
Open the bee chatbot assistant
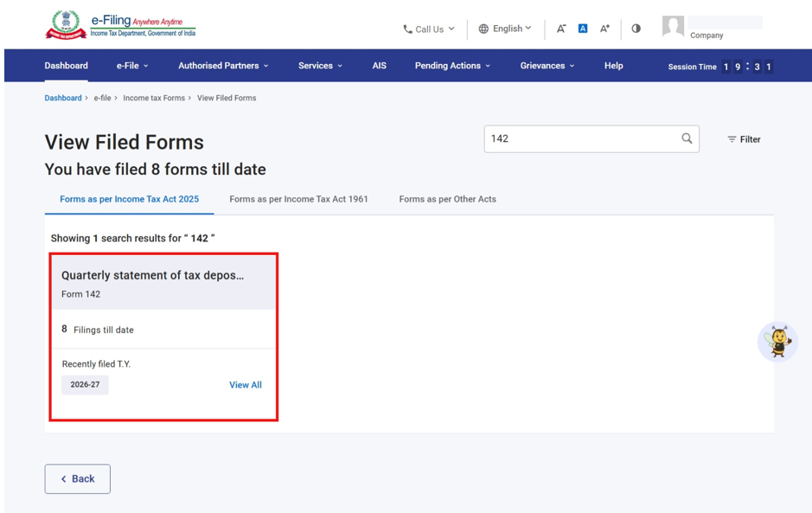tap(777, 342)
